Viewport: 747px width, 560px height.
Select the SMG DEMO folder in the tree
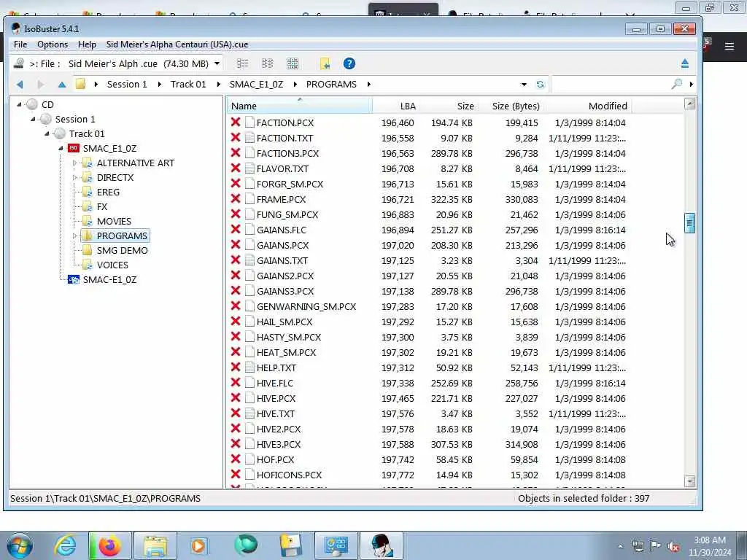coord(122,250)
